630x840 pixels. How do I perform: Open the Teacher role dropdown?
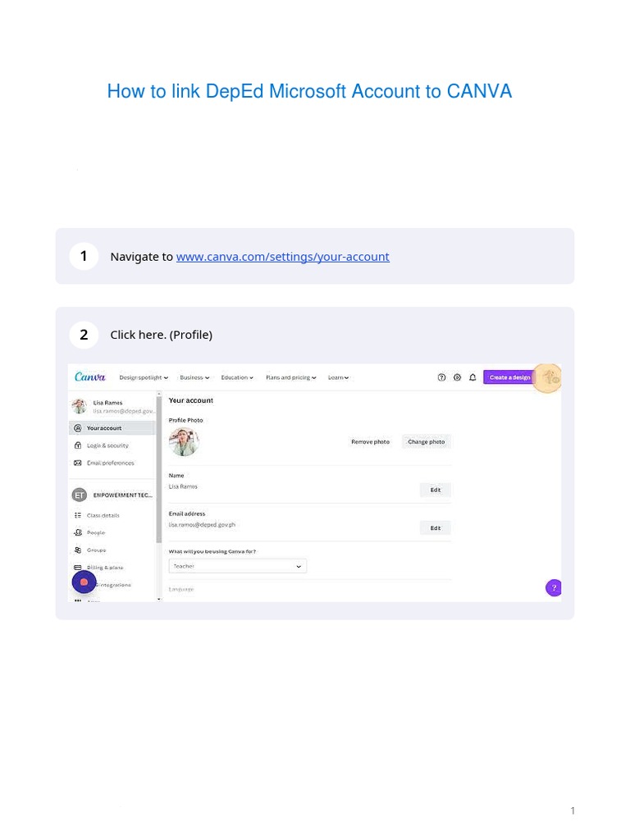237,566
